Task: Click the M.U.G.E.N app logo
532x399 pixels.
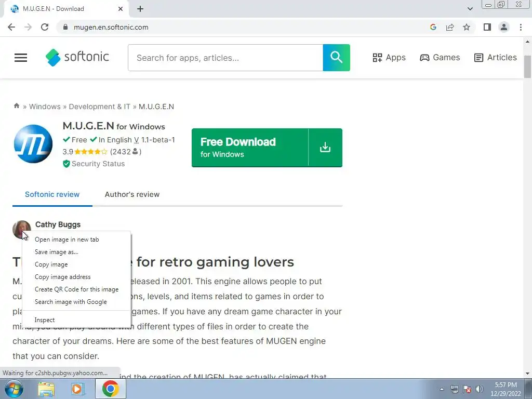Action: [33, 144]
